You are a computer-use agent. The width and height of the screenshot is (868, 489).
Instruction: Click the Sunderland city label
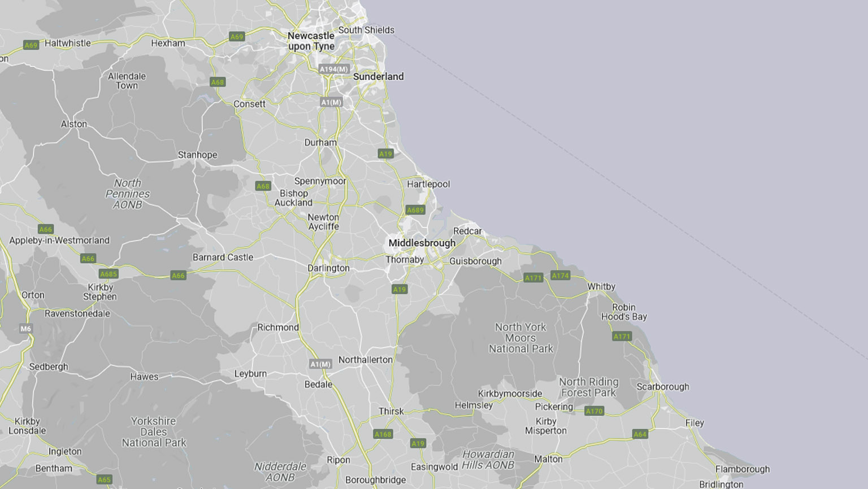pyautogui.click(x=378, y=76)
